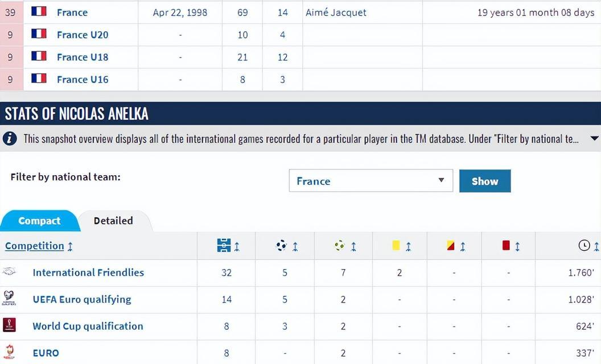Screen dimensions: 601x364
Task: Click the UEFA Euro qualifying appearances value 14
Action: (x=226, y=299)
